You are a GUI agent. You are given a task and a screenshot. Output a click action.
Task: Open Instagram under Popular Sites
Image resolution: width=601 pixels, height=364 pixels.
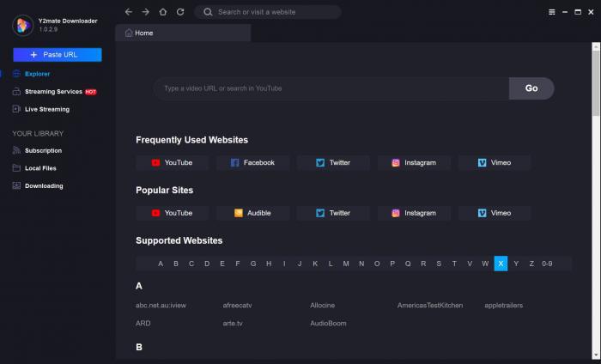(414, 213)
